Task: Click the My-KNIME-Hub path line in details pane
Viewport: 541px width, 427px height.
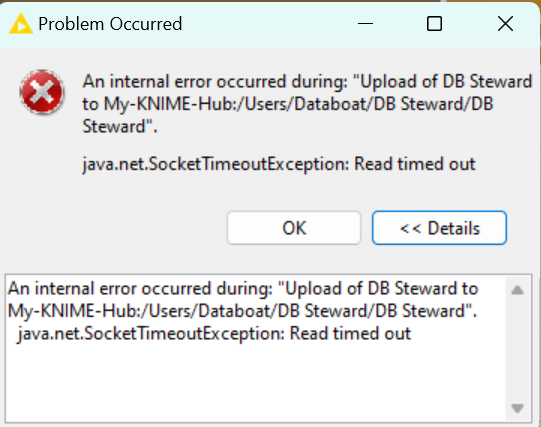Action: [x=242, y=311]
